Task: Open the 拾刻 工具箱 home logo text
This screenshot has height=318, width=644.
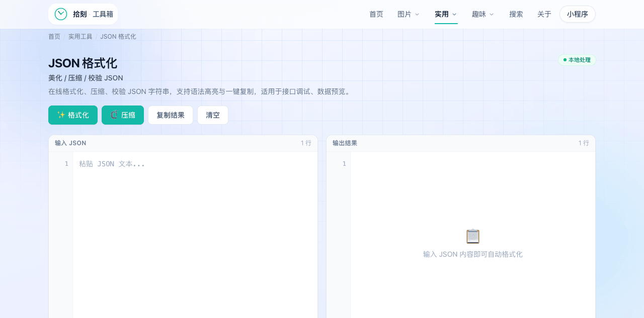Action: pyautogui.click(x=93, y=14)
